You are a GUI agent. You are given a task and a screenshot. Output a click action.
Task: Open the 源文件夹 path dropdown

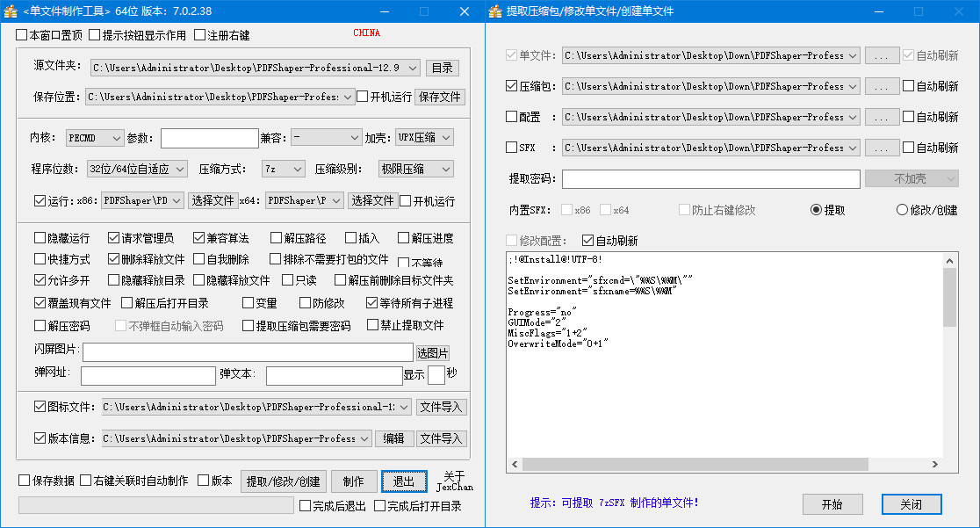(413, 68)
